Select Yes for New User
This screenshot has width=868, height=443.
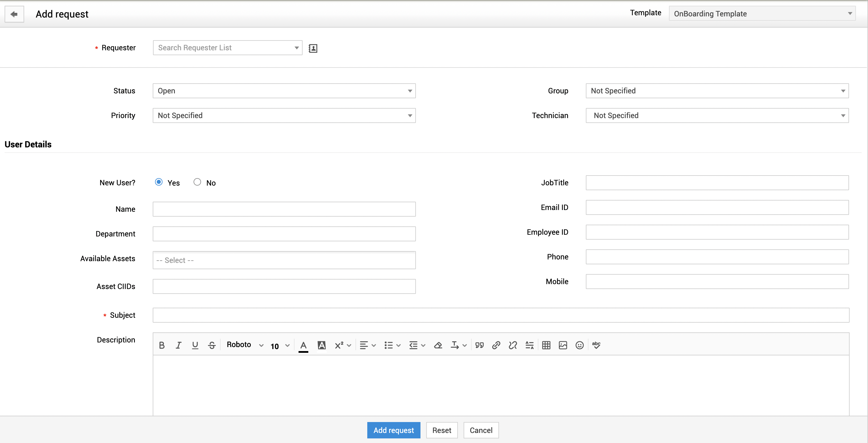tap(159, 182)
